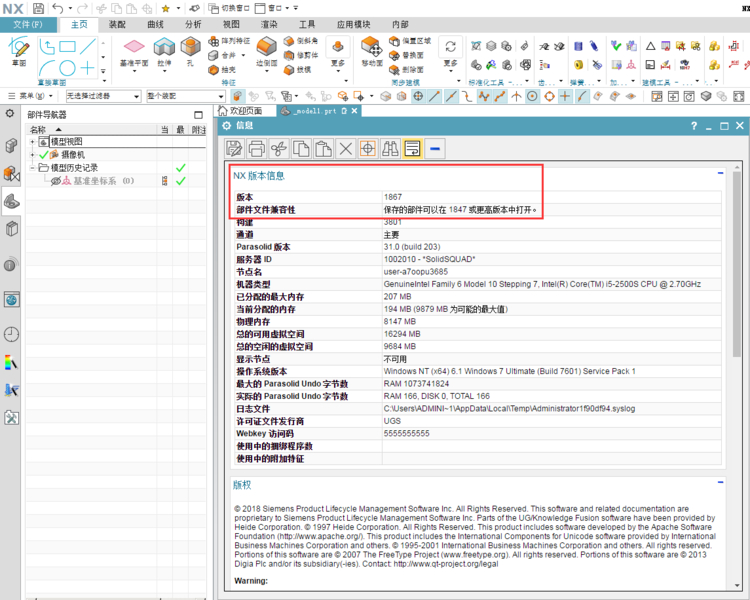Click the 名称 column header to sort

38,130
